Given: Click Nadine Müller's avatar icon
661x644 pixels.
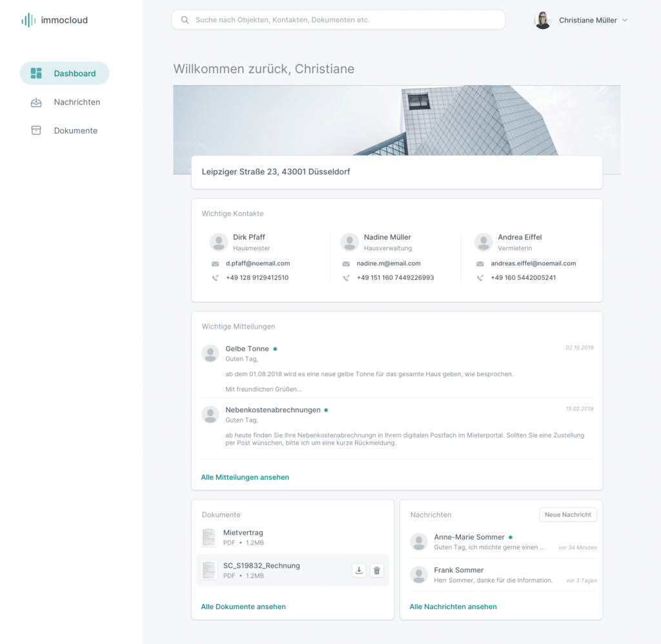Looking at the screenshot, I should click(349, 243).
